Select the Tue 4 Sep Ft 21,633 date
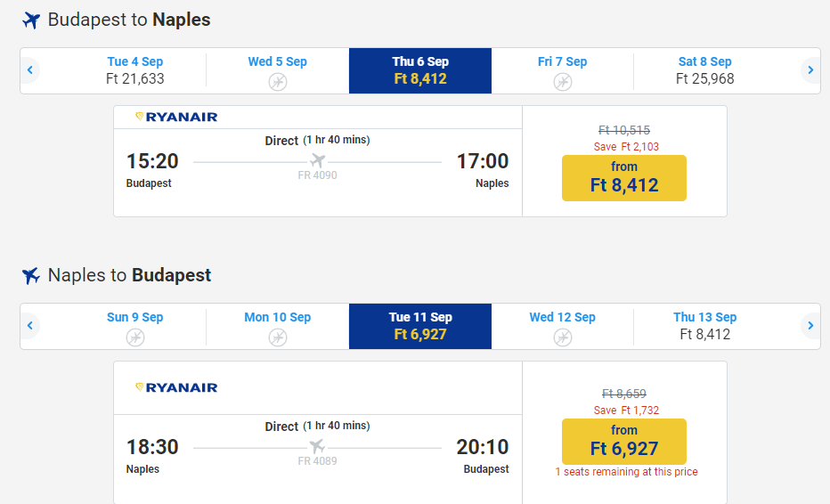The image size is (830, 504). pos(135,70)
